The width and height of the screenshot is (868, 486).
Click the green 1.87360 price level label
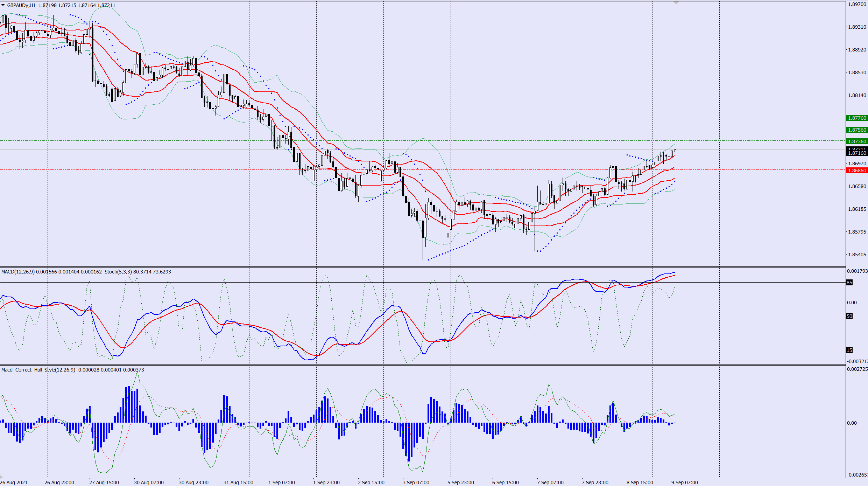click(857, 141)
